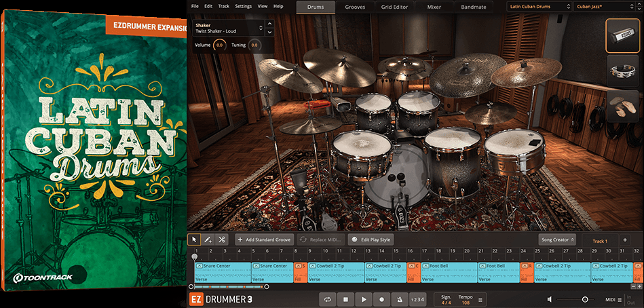The height and width of the screenshot is (308, 644).
Task: Select the orange Fill block at bar 24
Action: point(527,273)
